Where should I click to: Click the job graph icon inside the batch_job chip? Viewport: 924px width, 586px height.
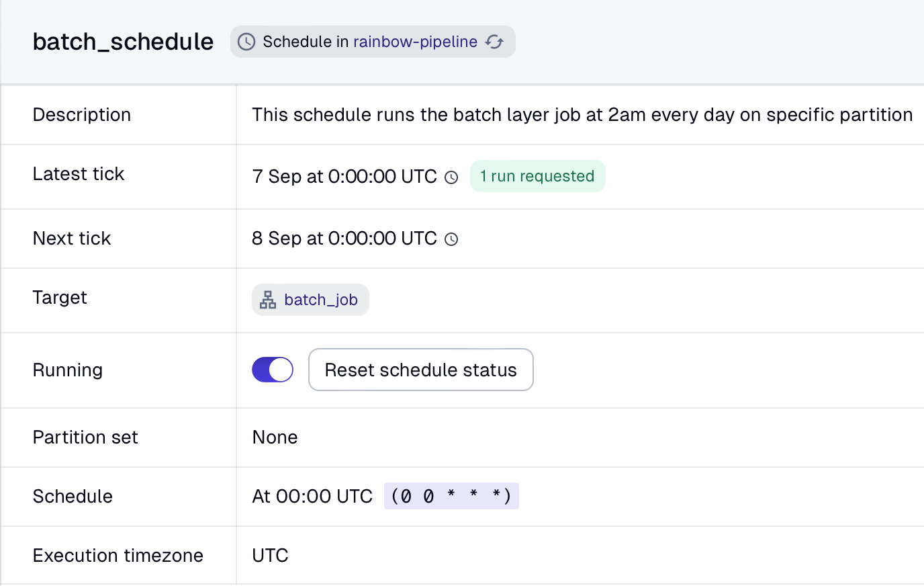pos(268,300)
